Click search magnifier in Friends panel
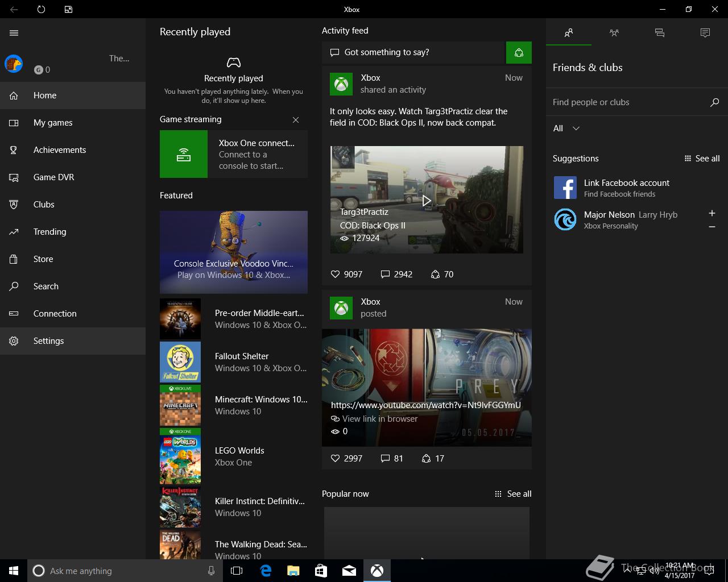This screenshot has width=728, height=582. point(715,102)
